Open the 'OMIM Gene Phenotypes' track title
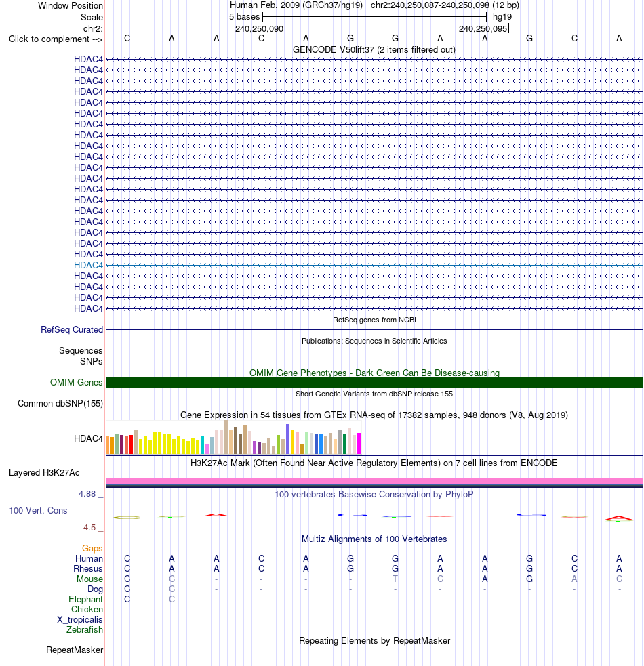 pos(374,373)
